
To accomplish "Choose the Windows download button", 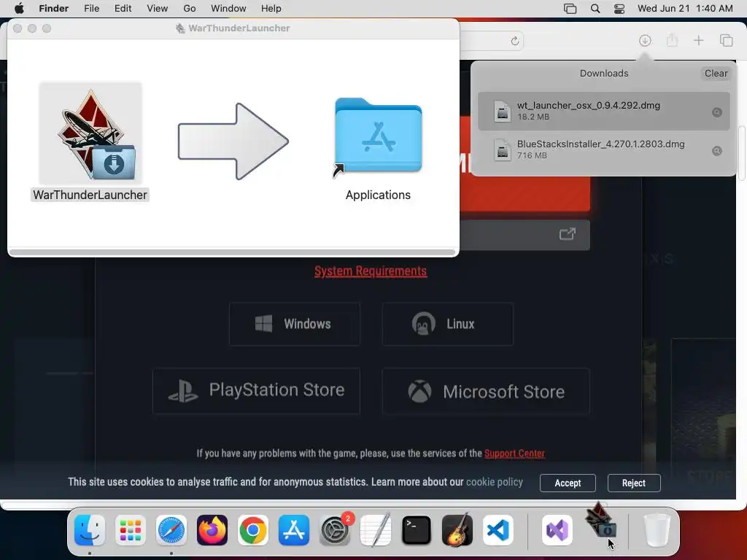I will tap(295, 324).
